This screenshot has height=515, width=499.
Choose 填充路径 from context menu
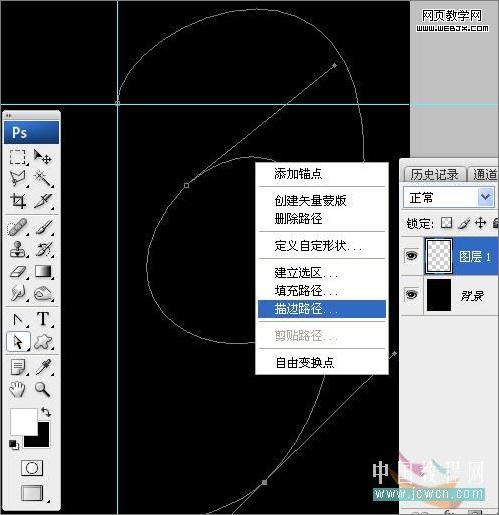point(322,291)
